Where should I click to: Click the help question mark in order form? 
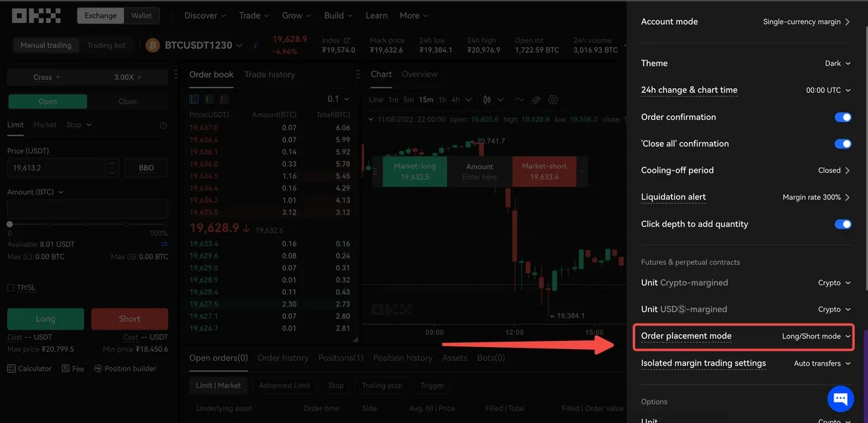tap(163, 125)
